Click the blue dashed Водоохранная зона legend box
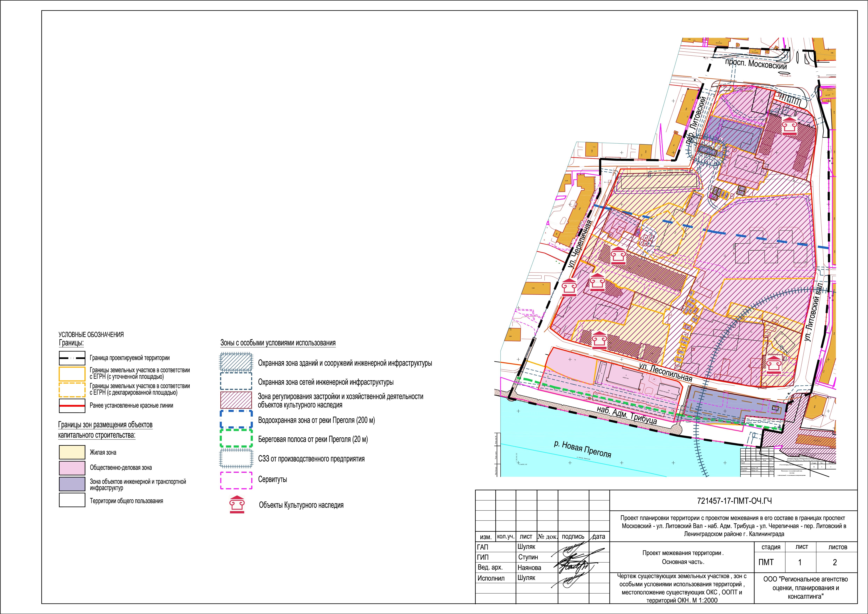The image size is (868, 614). point(236,420)
